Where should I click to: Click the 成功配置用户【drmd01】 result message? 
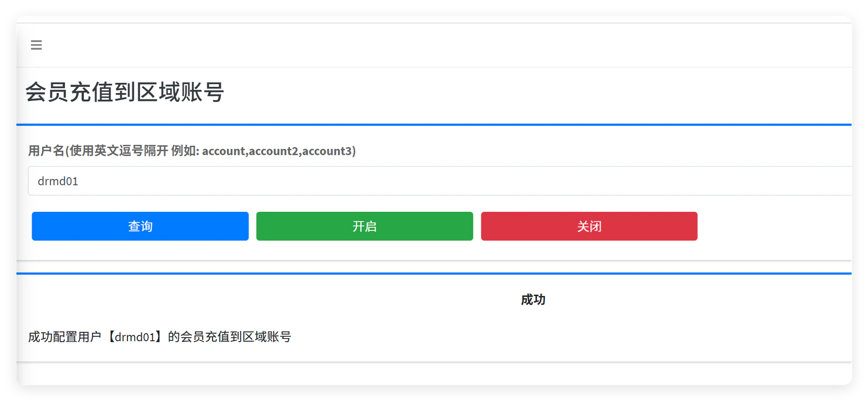pyautogui.click(x=160, y=337)
